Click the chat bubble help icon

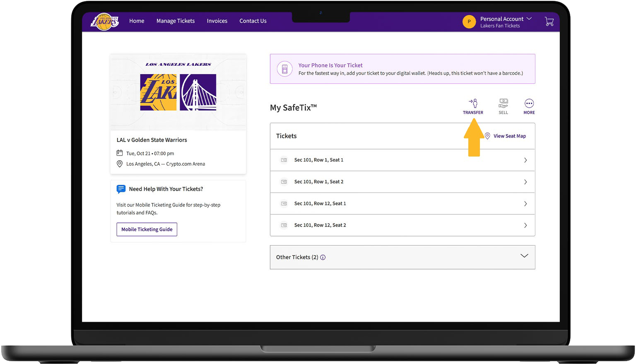(121, 189)
